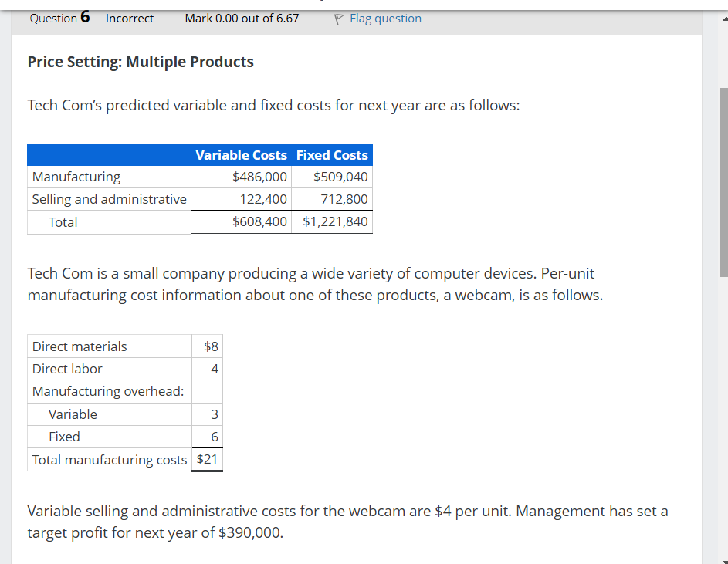Viewport: 728px width, 564px height.
Task: Click the Incorrect status label
Action: click(129, 18)
